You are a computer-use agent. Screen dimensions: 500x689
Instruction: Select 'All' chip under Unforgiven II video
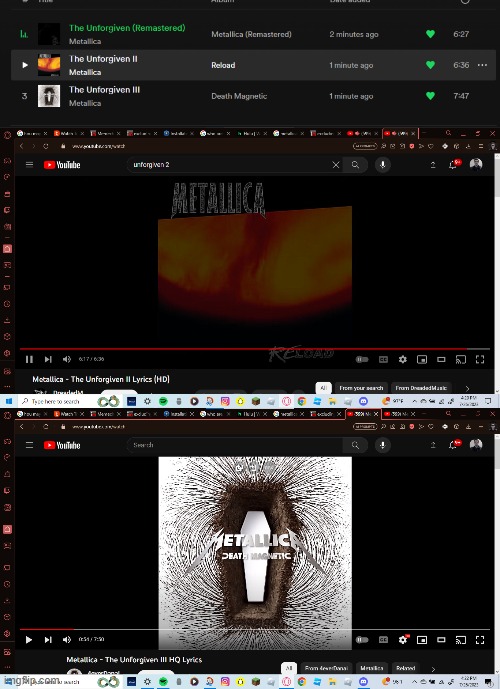(x=323, y=388)
